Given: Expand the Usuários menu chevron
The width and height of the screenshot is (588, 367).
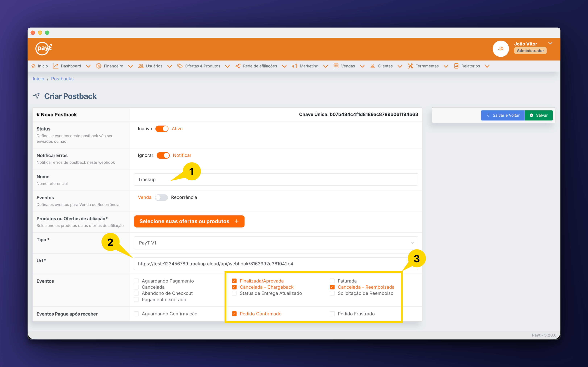Looking at the screenshot, I should pos(170,66).
